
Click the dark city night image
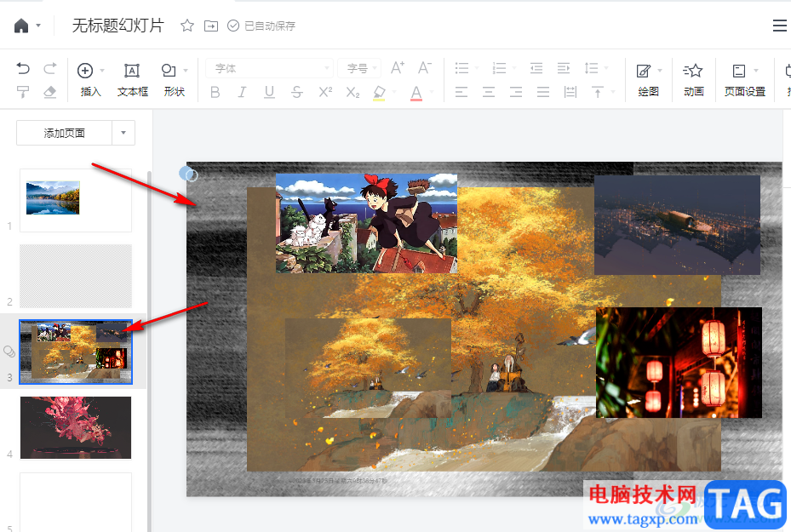coord(677,225)
